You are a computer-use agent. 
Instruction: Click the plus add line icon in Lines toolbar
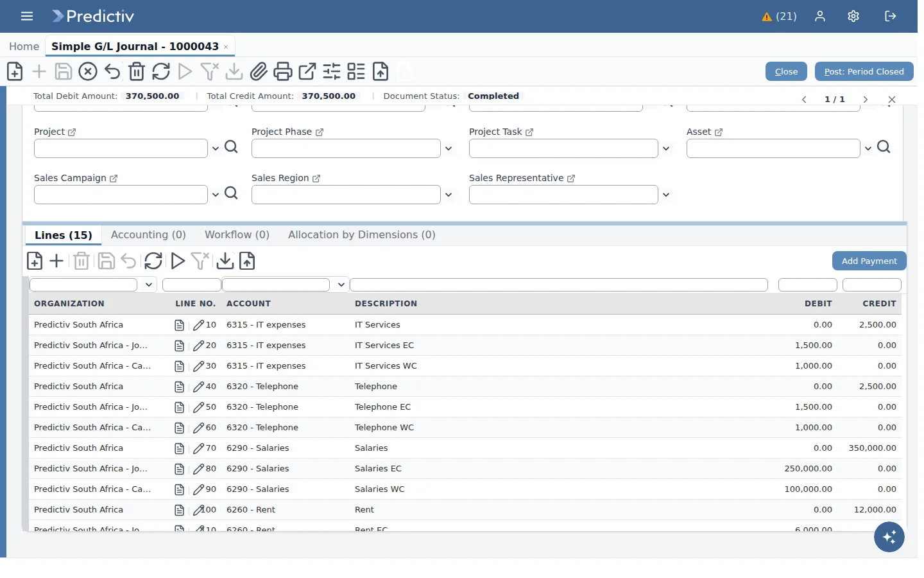(56, 261)
